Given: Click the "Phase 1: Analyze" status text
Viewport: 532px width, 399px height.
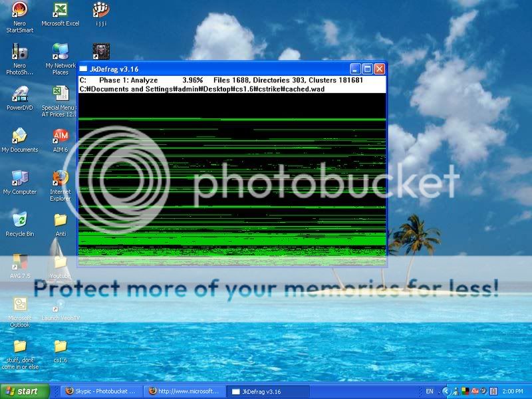Looking at the screenshot, I should pyautogui.click(x=128, y=80).
